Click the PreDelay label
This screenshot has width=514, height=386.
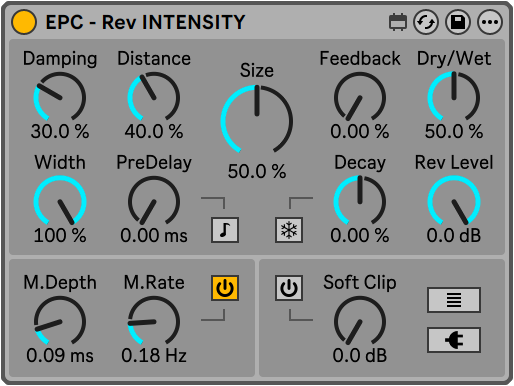click(x=154, y=163)
